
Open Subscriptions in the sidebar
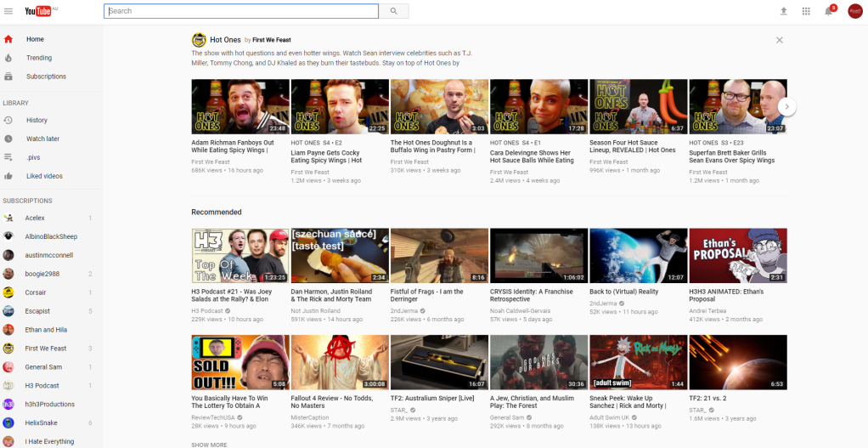[46, 77]
